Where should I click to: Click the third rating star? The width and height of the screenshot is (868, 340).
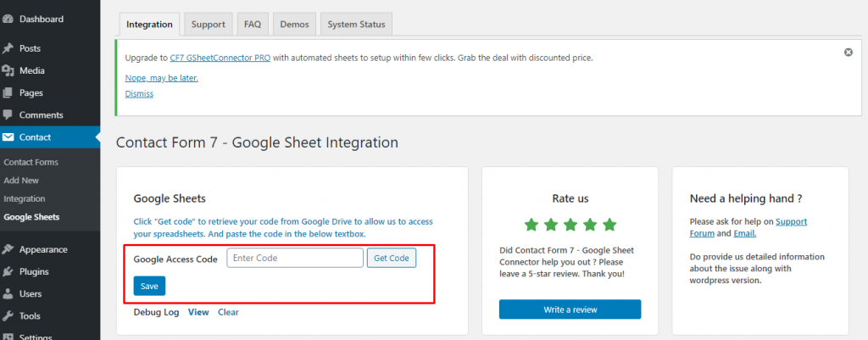click(570, 225)
